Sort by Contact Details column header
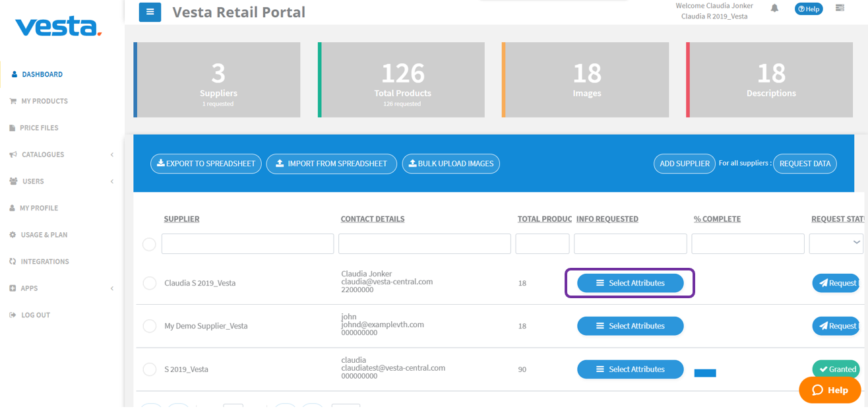This screenshot has width=868, height=409. tap(373, 219)
